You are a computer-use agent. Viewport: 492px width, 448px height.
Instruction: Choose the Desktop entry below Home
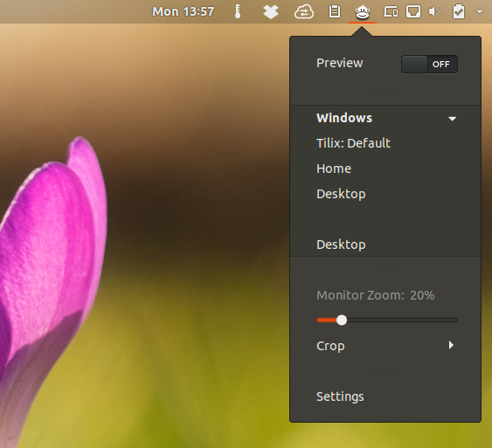(385, 194)
